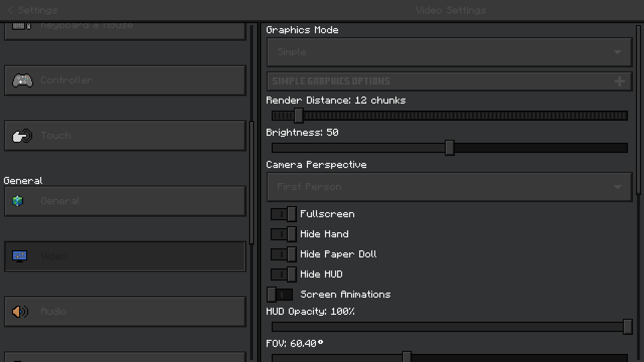The width and height of the screenshot is (644, 362).
Task: Toggle the Screen Animations switch
Action: coord(280,295)
